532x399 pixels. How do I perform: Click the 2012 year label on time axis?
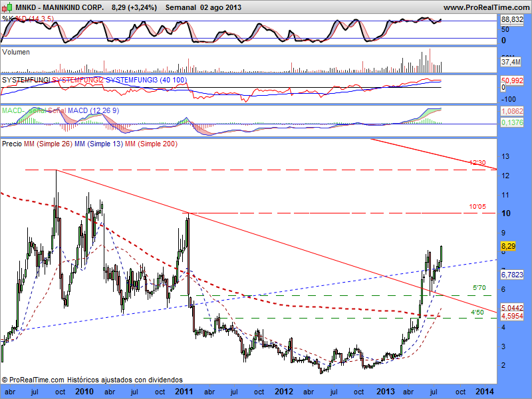(284, 392)
